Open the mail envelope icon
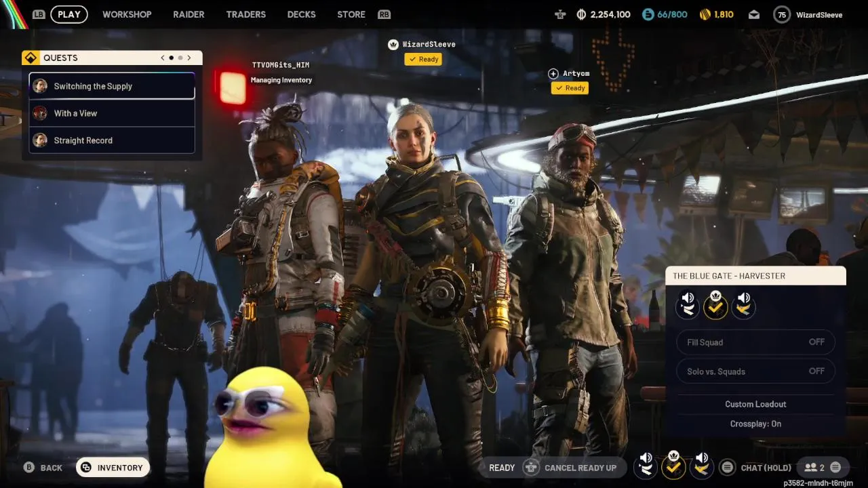Viewport: 868px width, 488px height. [x=754, y=14]
